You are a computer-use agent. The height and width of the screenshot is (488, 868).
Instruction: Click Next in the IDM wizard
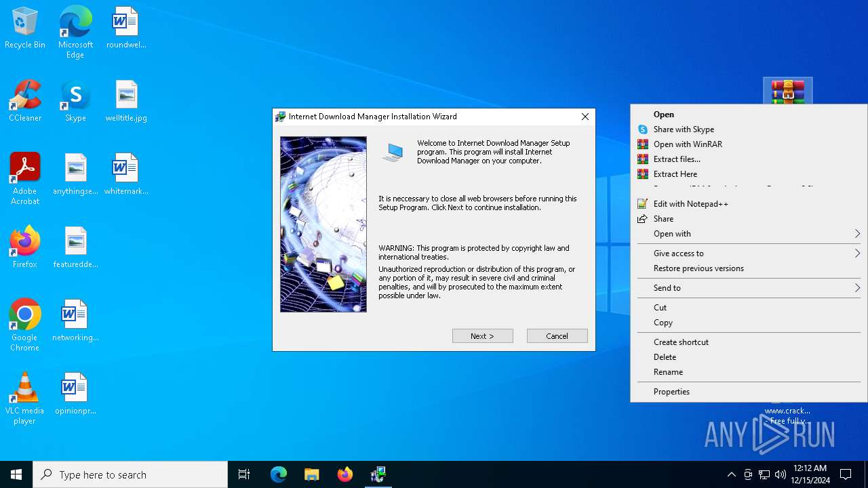pos(483,336)
